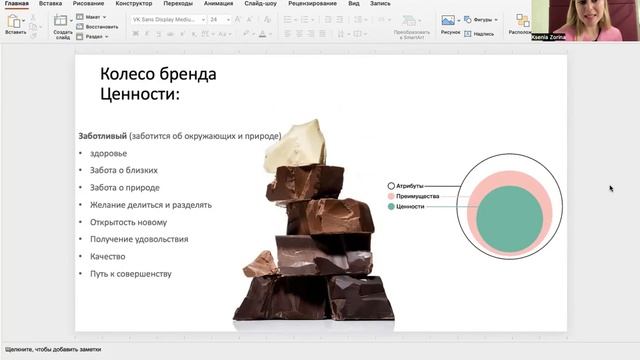
Task: Toggle bold formatting
Action: 136,34
